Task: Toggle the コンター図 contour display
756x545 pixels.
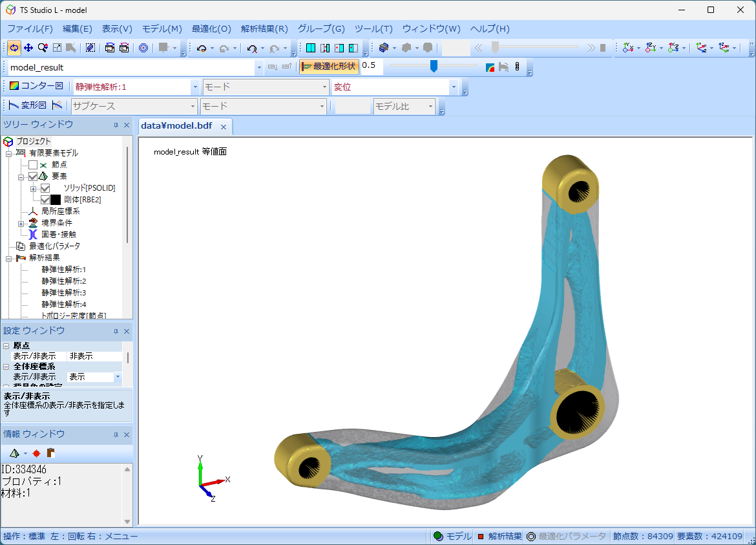Action: point(37,86)
